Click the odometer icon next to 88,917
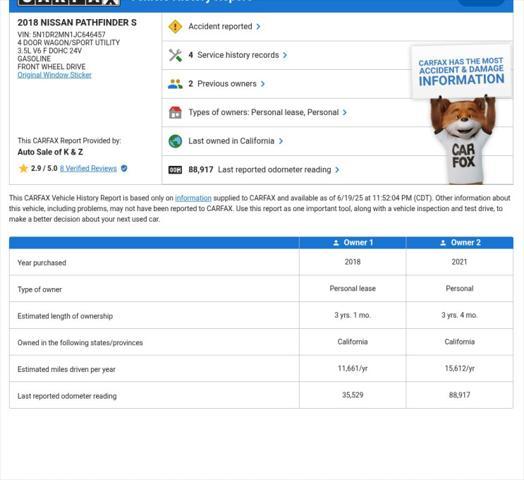The image size is (524, 480). click(x=175, y=170)
